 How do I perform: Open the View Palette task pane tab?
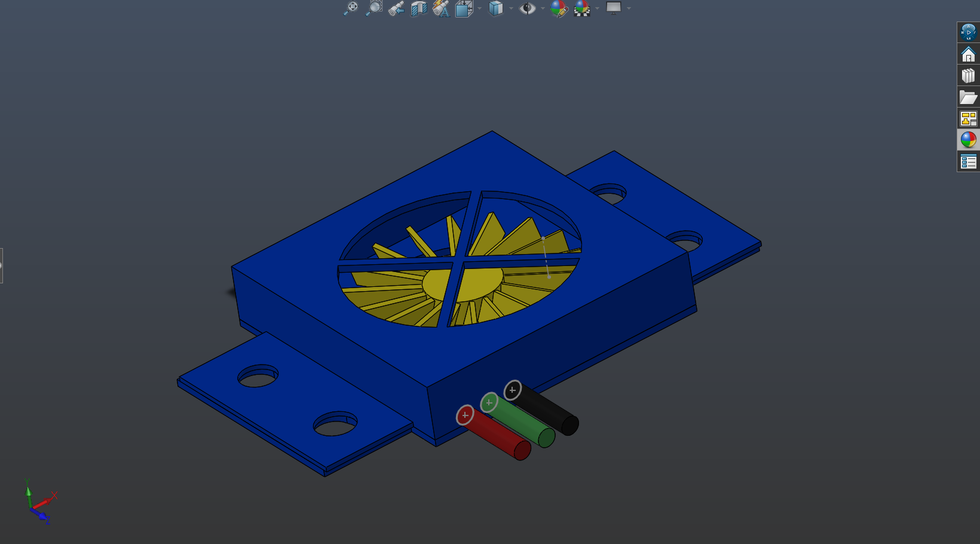point(968,118)
